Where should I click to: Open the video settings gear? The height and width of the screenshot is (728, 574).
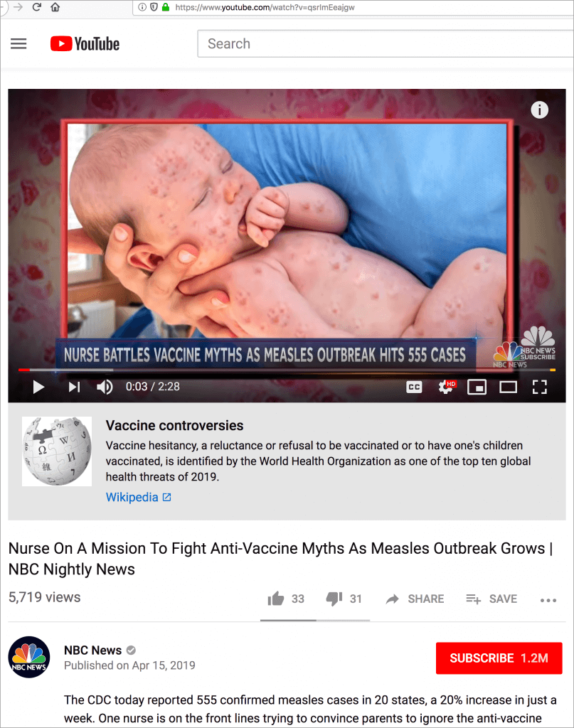pos(446,387)
